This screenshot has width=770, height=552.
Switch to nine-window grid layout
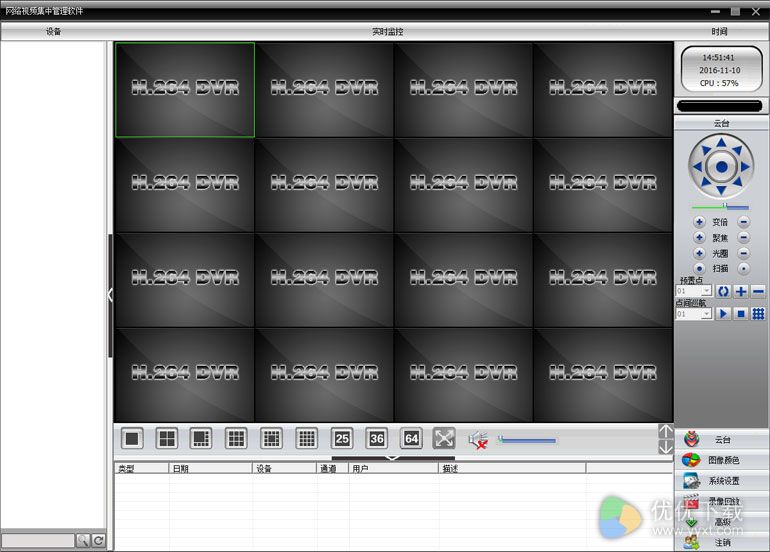click(236, 439)
